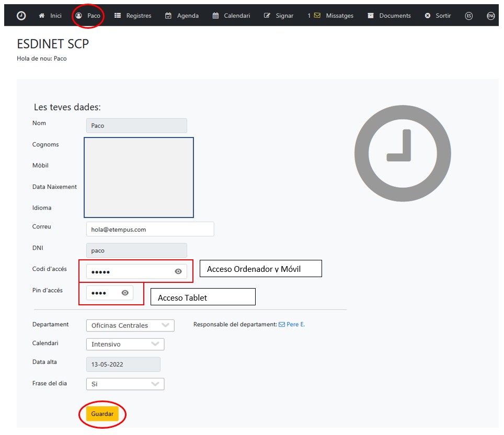Click into the Pin d'accés field
Screen dimensions: 504x435
click(109, 293)
